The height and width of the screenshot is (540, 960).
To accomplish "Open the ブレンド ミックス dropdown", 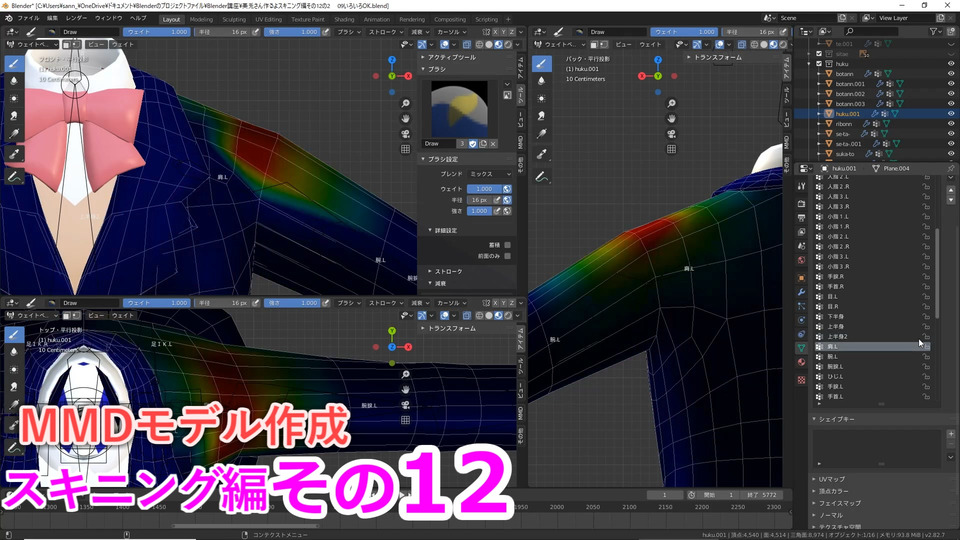I will [x=490, y=174].
